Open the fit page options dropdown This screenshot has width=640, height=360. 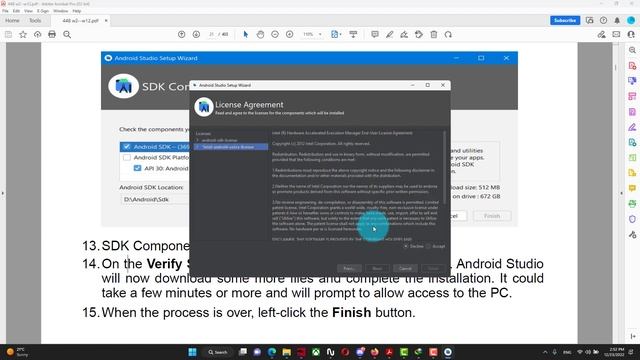(x=340, y=35)
